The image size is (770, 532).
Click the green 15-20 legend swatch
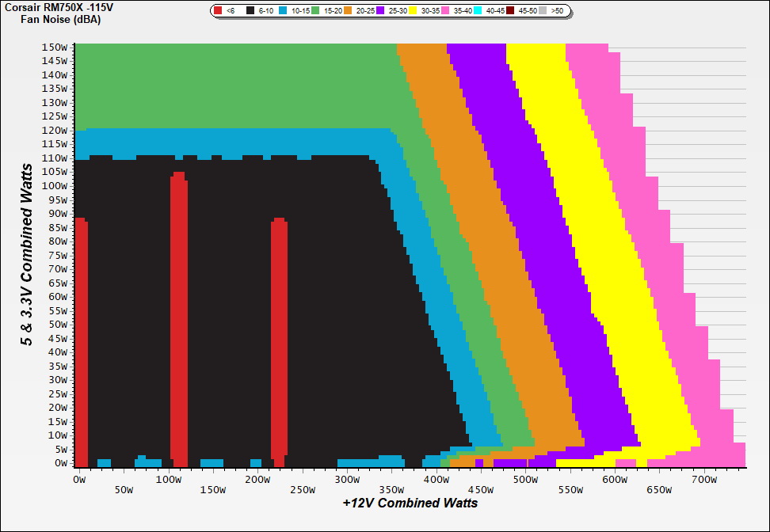[x=315, y=11]
